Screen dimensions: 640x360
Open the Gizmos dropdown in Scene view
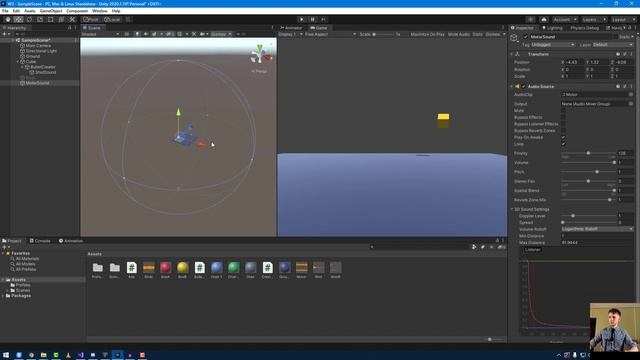point(221,34)
